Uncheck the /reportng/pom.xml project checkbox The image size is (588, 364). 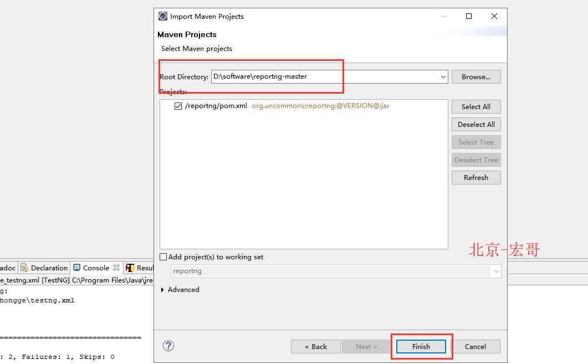(x=178, y=106)
